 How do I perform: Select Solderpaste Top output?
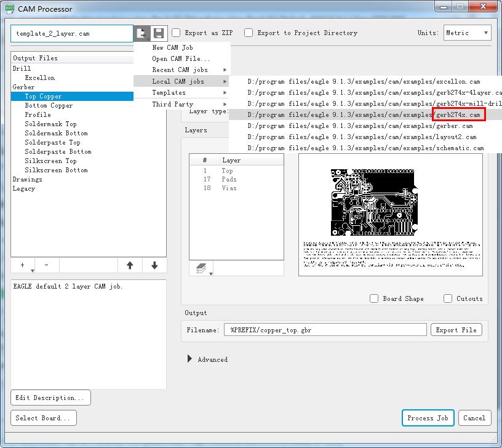pos(52,143)
